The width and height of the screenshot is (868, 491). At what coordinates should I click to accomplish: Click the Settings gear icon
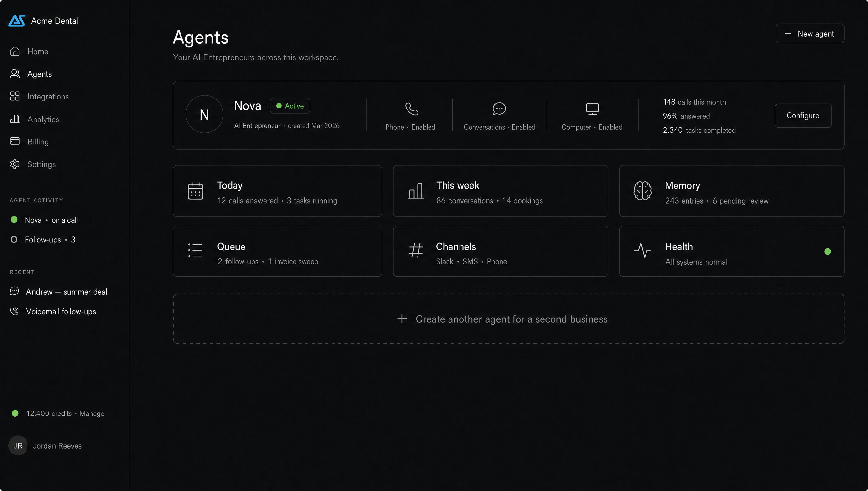pos(15,164)
